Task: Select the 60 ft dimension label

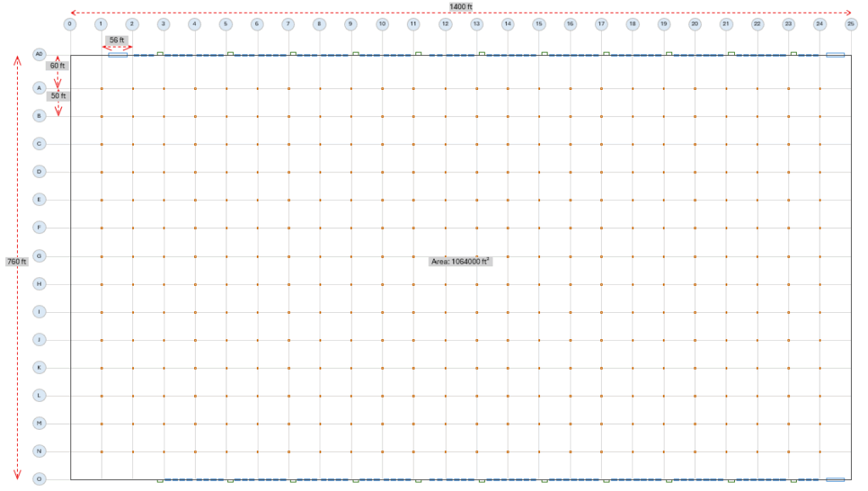Action: coord(58,66)
